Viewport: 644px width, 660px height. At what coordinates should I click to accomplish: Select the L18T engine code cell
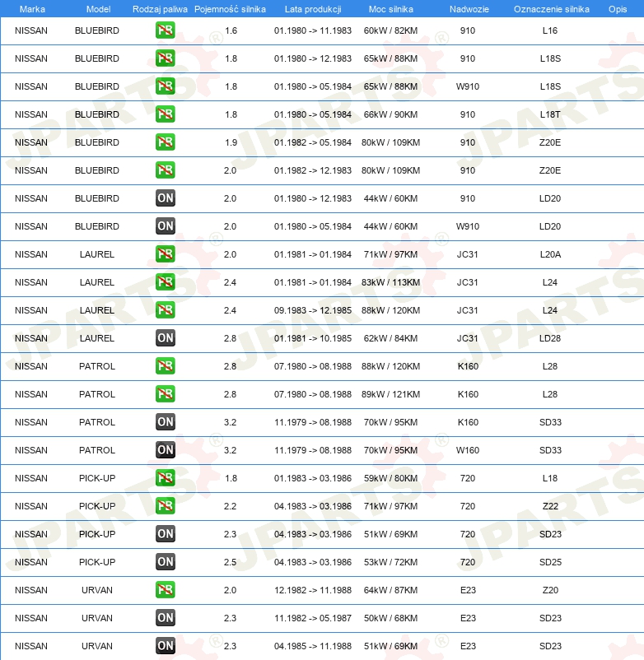point(550,114)
